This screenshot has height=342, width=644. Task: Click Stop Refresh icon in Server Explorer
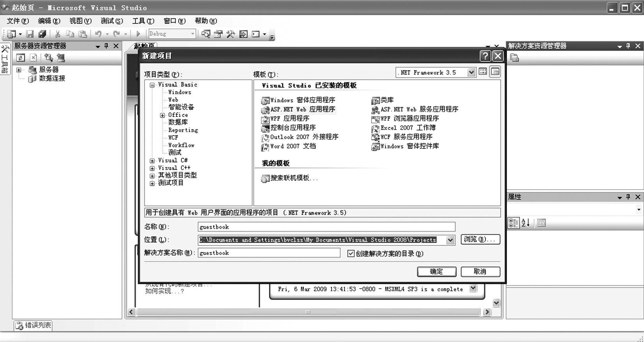(33, 58)
